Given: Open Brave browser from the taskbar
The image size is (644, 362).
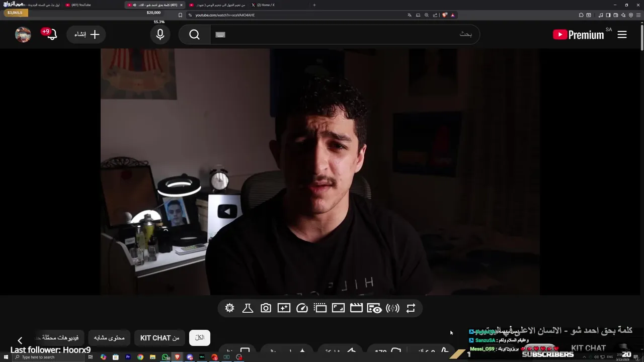Looking at the screenshot, I should coord(177,357).
